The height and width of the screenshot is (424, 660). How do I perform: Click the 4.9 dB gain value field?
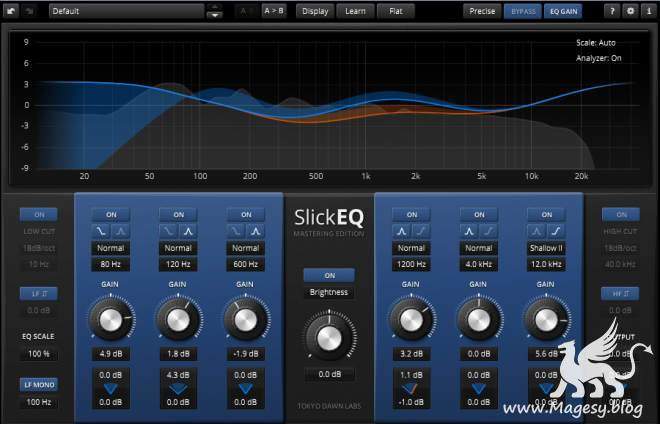111,354
